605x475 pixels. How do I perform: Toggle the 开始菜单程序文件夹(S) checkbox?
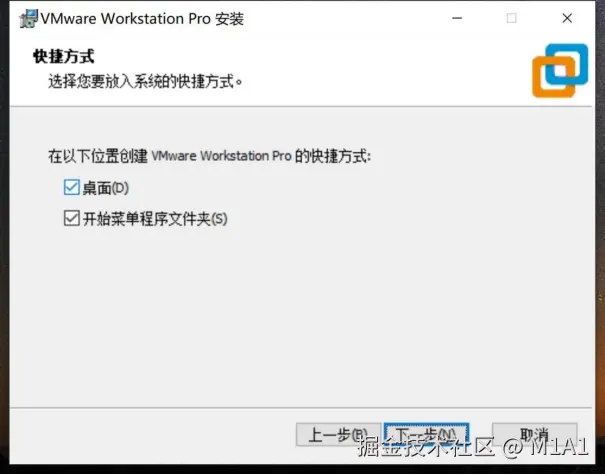[x=72, y=218]
